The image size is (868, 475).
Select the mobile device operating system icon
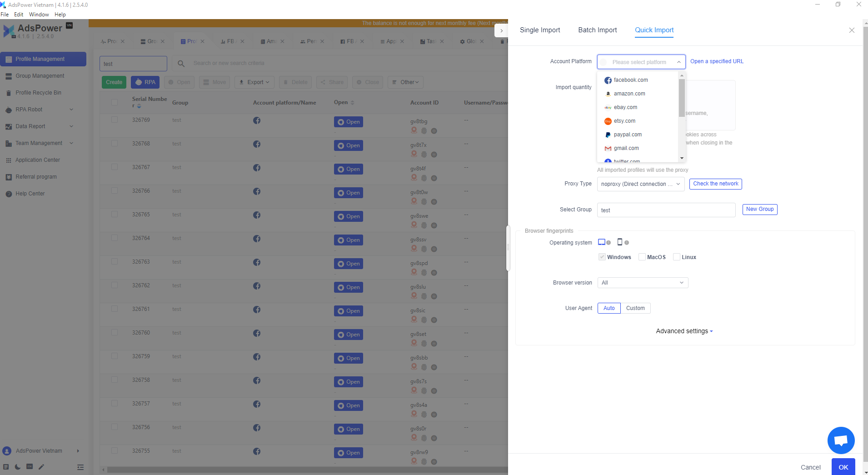(619, 242)
